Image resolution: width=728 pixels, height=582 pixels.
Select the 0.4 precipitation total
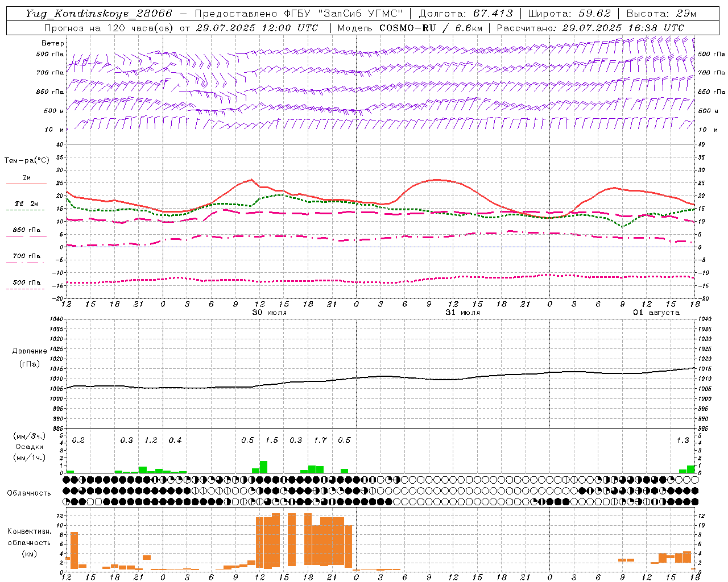coord(175,440)
